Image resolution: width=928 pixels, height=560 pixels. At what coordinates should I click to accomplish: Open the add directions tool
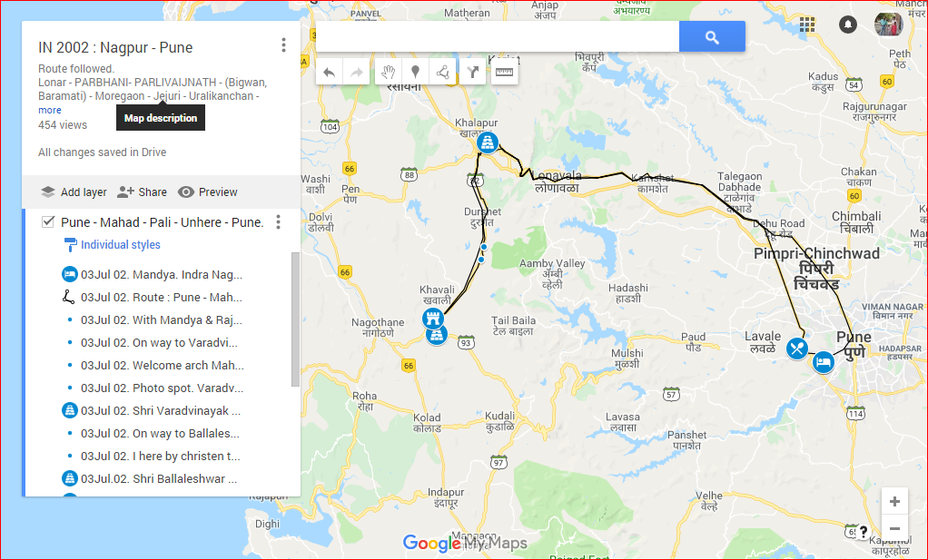(473, 72)
